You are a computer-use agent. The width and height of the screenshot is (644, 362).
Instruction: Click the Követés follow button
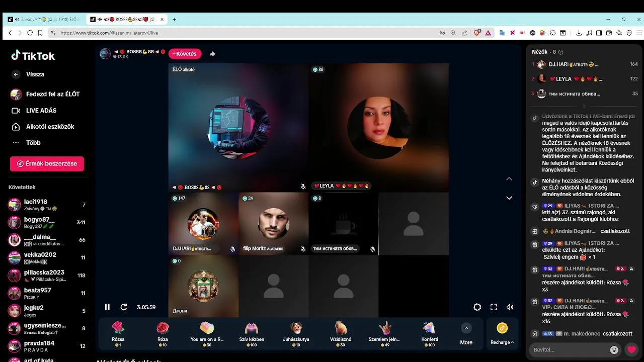(x=185, y=54)
